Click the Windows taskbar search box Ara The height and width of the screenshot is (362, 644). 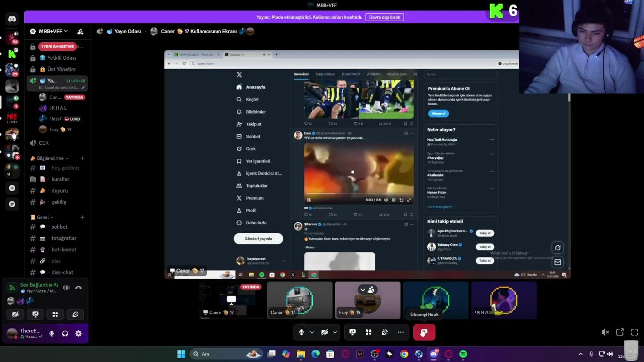[226, 354]
